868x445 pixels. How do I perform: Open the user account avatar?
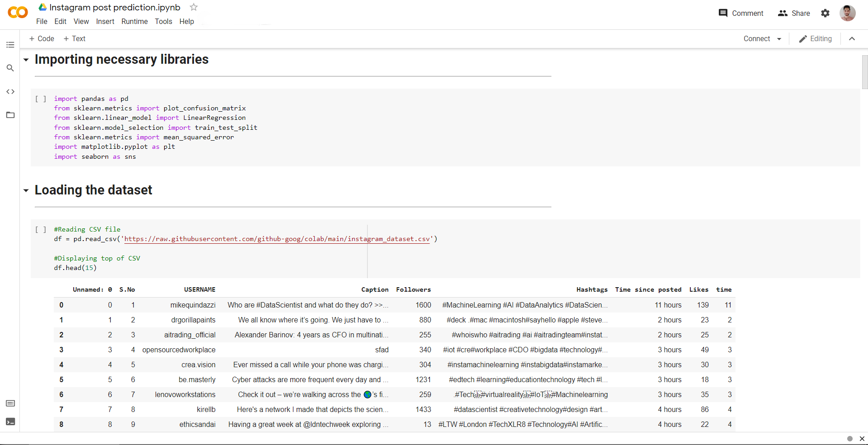tap(847, 13)
